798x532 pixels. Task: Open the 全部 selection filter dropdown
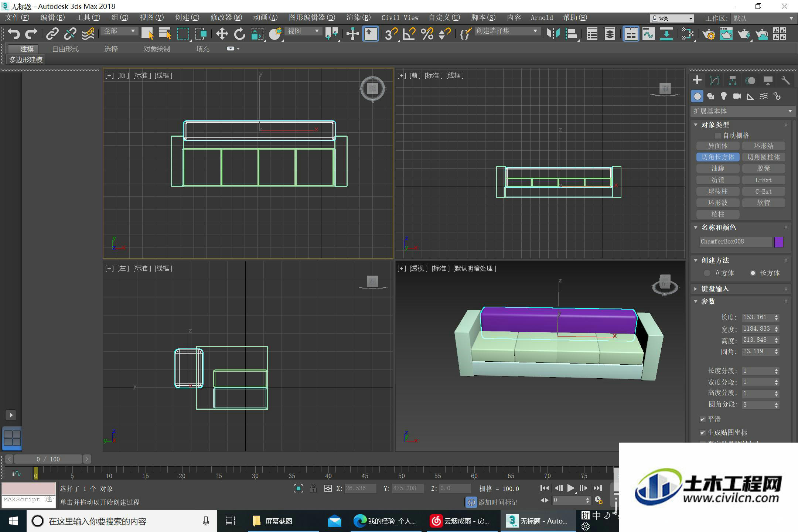pos(119,31)
